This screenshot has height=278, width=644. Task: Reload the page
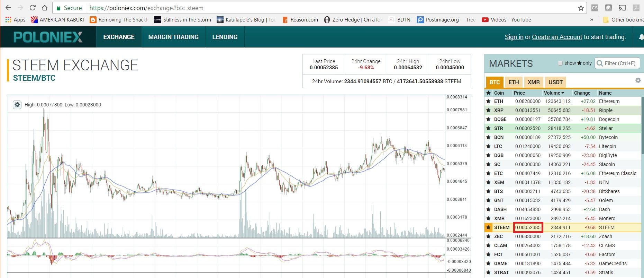coord(33,8)
